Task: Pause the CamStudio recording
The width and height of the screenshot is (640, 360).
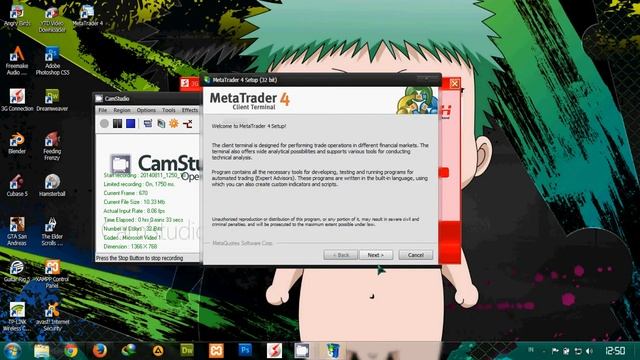Action: [118, 123]
